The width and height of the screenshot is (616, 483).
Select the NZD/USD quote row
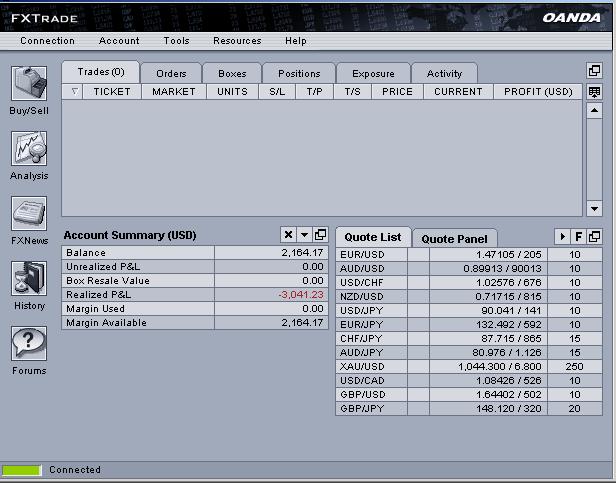(469, 296)
